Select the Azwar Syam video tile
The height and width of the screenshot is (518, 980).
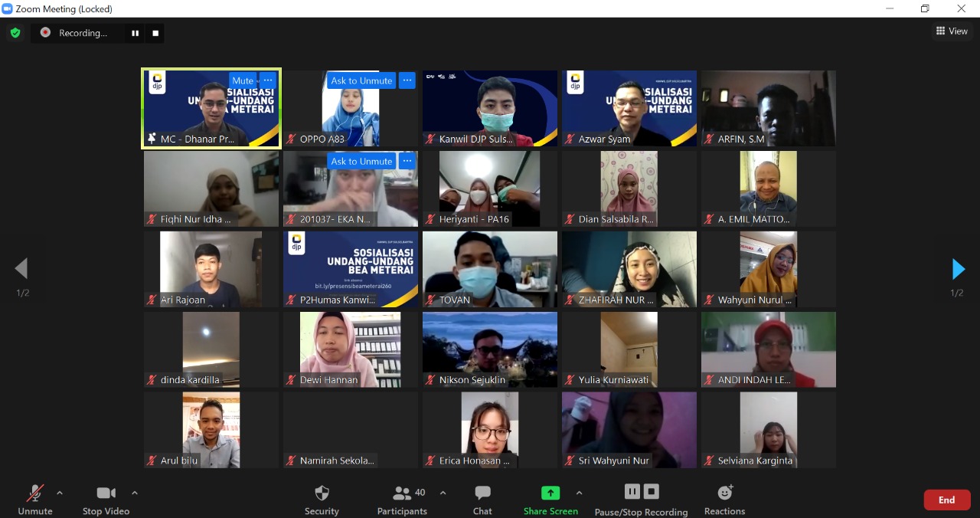629,107
